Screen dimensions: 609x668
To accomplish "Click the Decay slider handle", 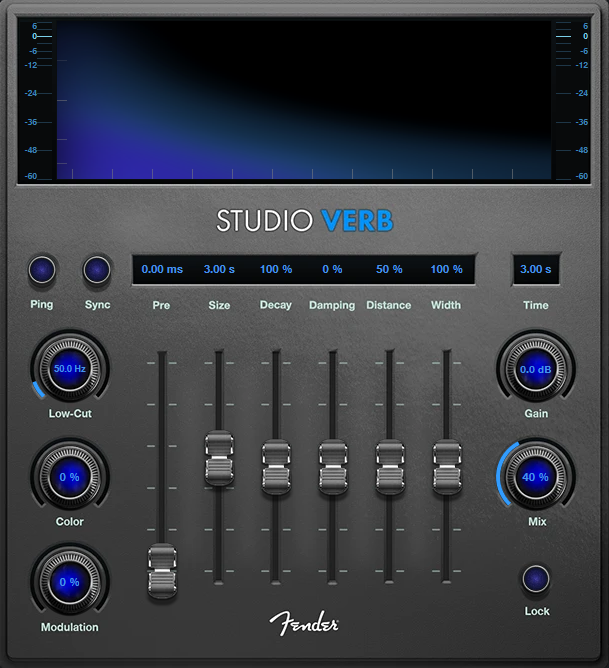I will (x=275, y=467).
